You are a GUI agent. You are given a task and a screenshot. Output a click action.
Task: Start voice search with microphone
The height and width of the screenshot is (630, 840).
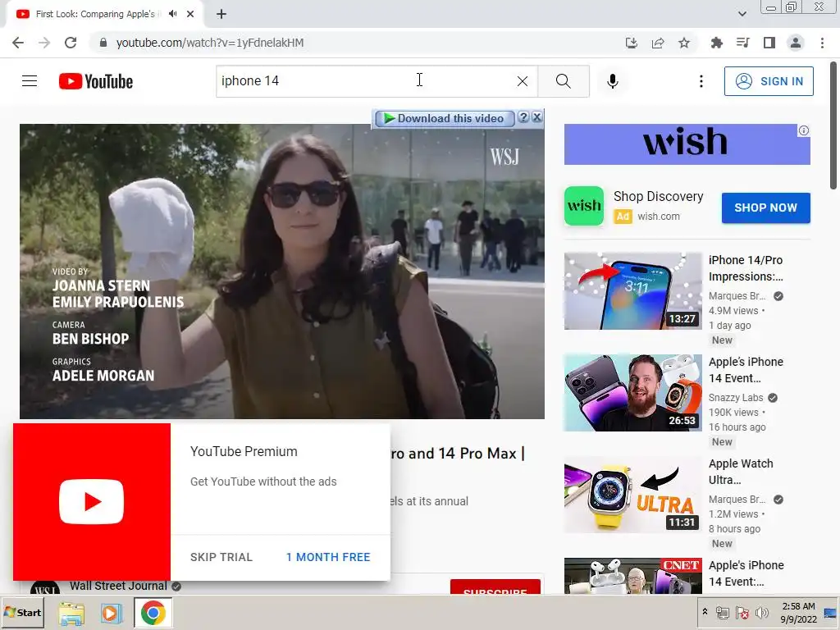coord(613,81)
